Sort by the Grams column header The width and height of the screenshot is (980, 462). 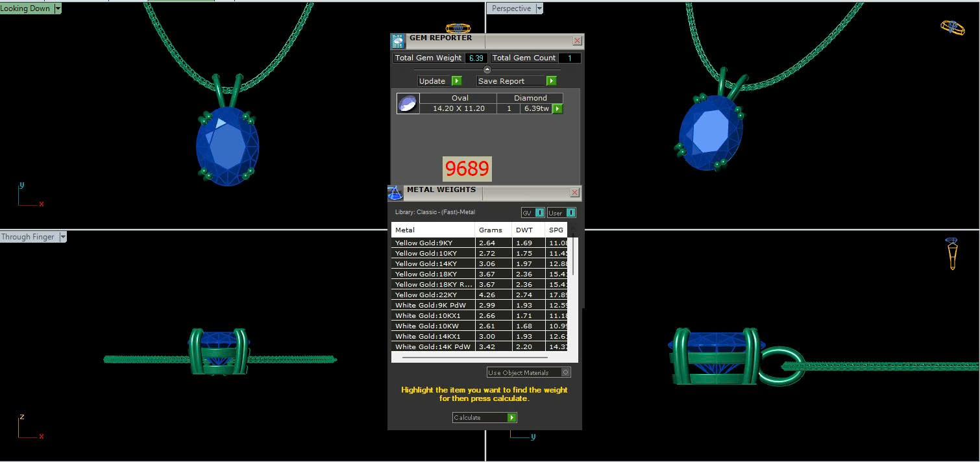coord(491,230)
